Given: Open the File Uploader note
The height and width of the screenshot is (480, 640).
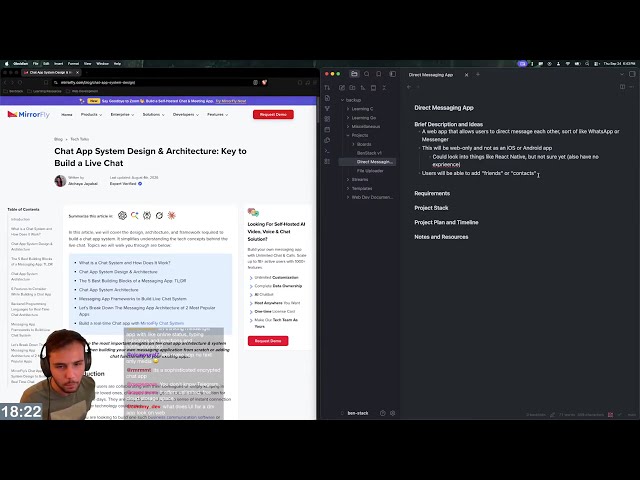Looking at the screenshot, I should (x=370, y=171).
